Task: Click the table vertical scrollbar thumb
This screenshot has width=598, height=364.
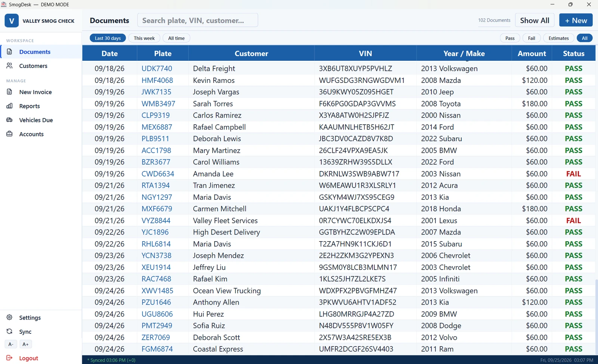Action: tap(597, 316)
